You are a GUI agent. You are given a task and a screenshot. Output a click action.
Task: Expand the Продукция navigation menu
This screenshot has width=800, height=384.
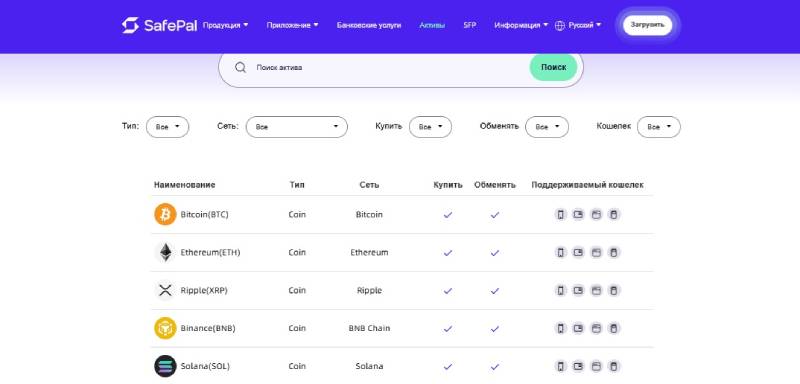(226, 25)
